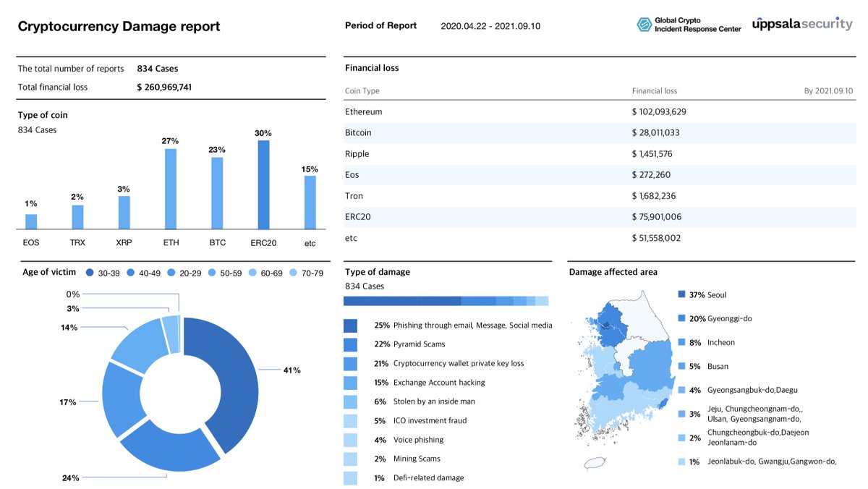
Task: Select the Ripple row in Financial loss
Action: pyautogui.click(x=600, y=154)
